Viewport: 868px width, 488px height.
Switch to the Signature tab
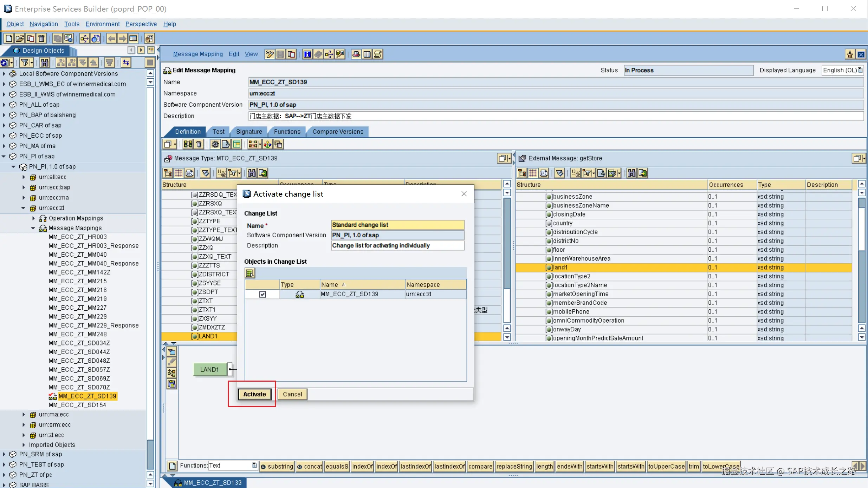coord(249,132)
